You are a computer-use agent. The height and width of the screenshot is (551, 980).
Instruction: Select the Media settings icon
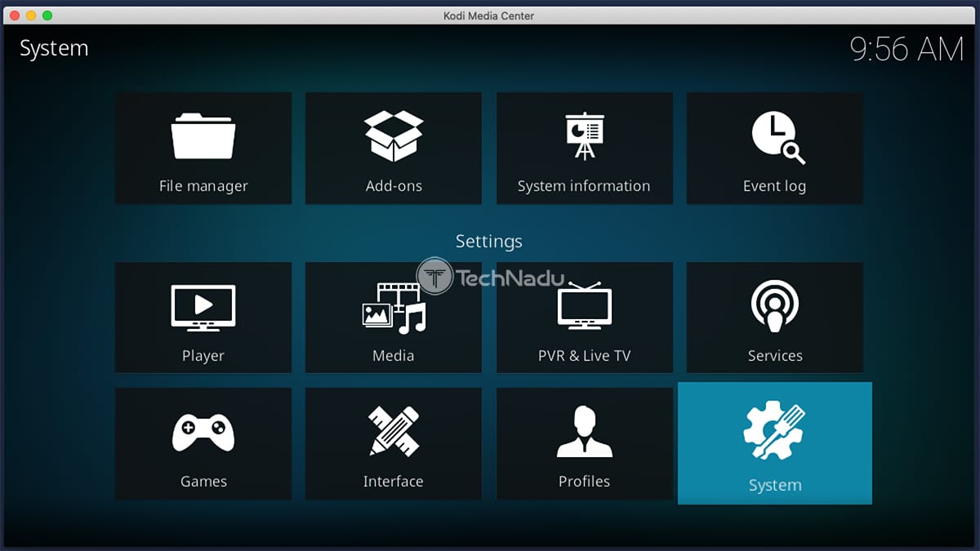tap(394, 308)
